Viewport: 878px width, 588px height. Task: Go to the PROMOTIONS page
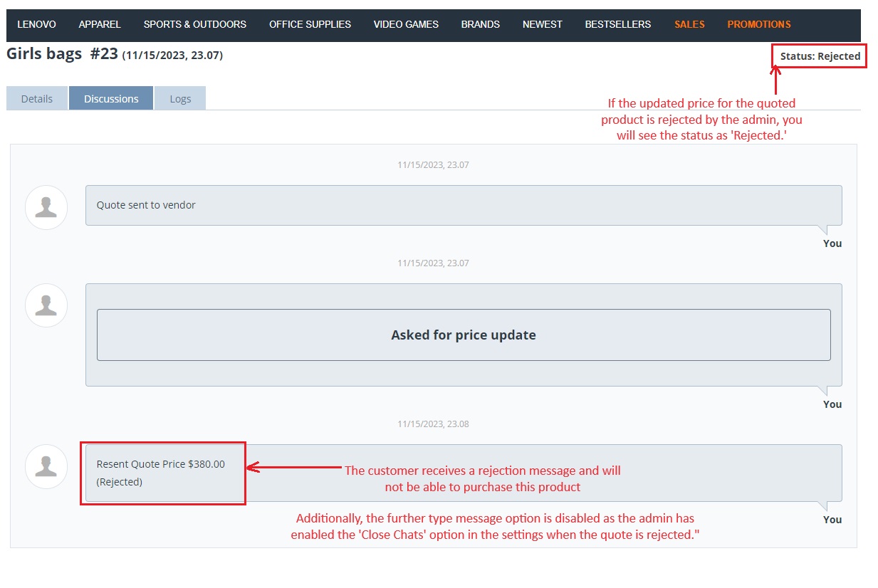[x=759, y=24]
